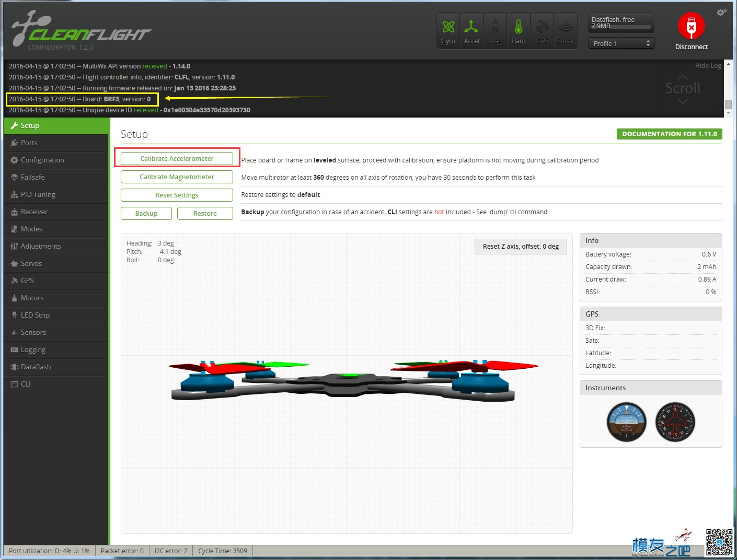Click Packet error status entry
This screenshot has width=737, height=560.
(x=122, y=551)
